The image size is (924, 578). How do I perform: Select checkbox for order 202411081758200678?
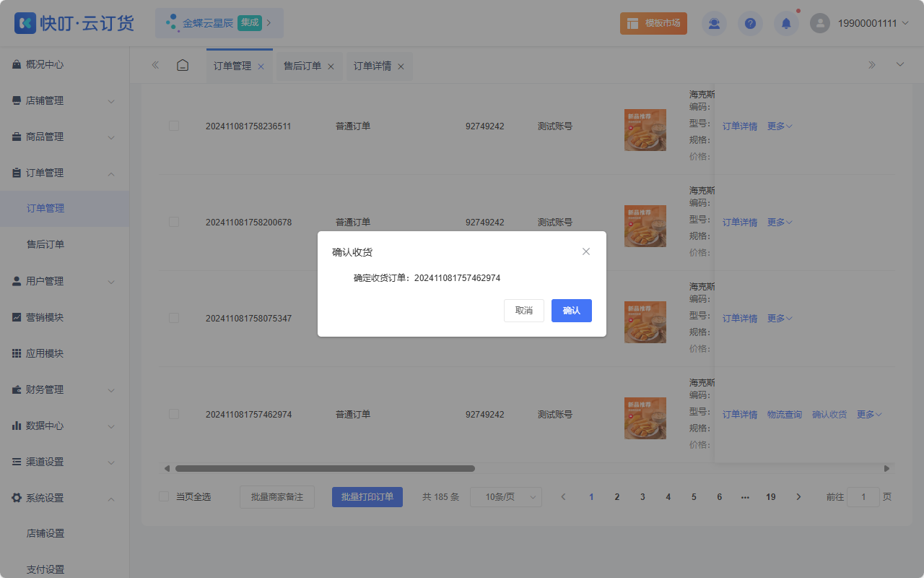point(174,222)
